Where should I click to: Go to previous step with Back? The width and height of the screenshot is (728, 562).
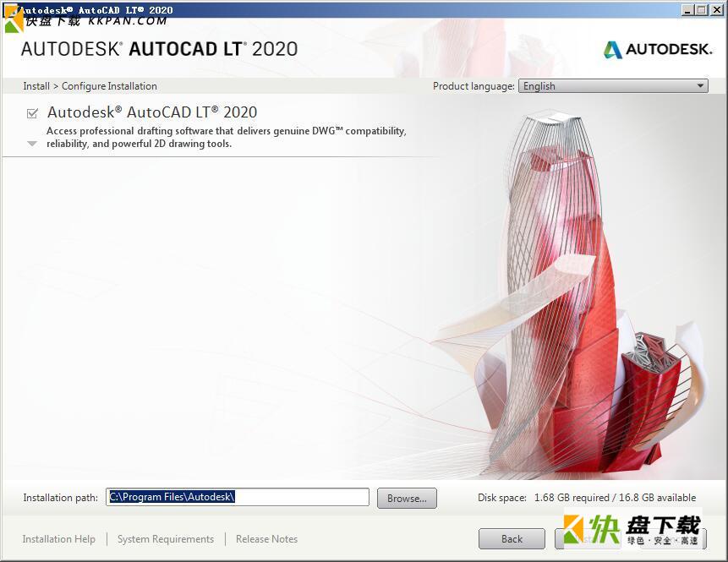(x=512, y=539)
